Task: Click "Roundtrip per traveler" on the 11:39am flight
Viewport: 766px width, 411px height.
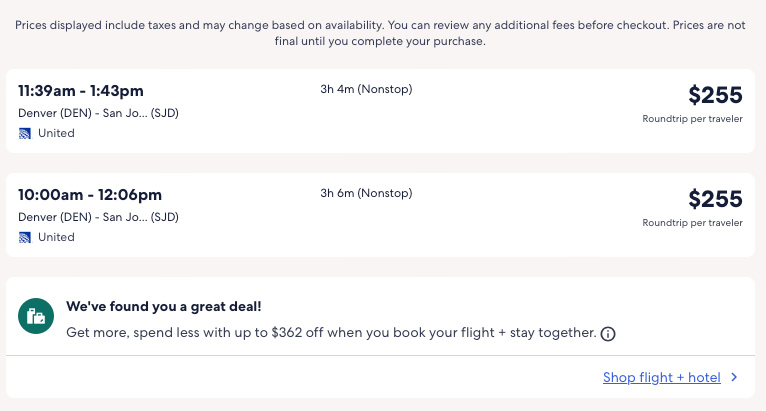Action: pos(692,119)
